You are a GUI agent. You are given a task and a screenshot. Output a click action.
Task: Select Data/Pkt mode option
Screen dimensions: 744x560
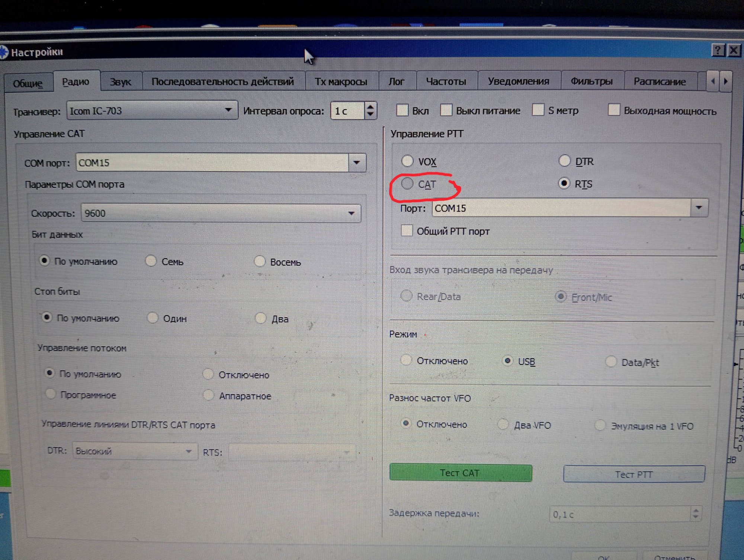[x=611, y=362]
